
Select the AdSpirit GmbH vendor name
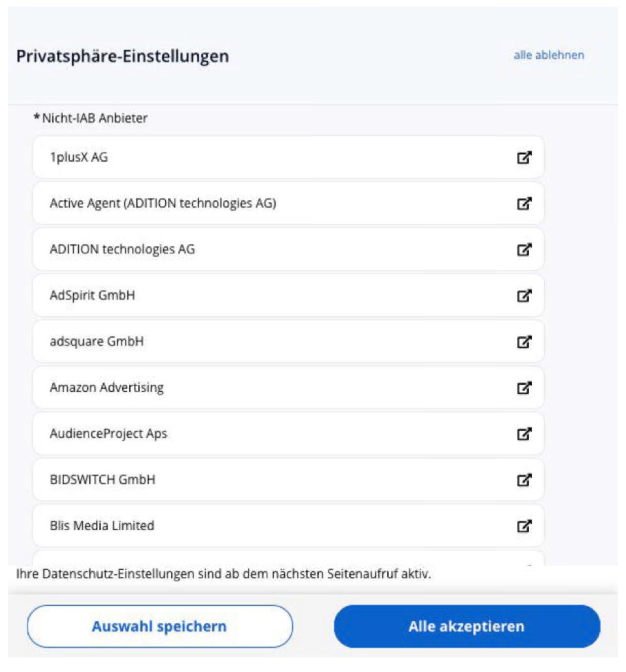tap(92, 295)
